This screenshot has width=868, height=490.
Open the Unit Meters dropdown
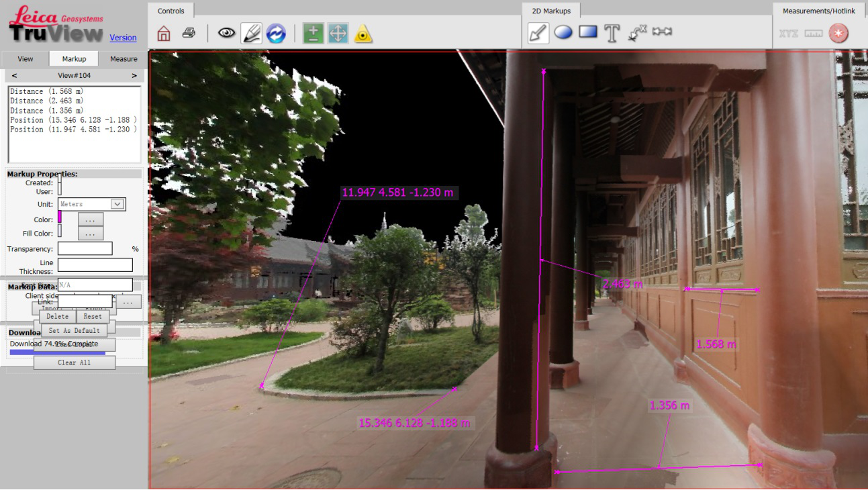pos(91,204)
